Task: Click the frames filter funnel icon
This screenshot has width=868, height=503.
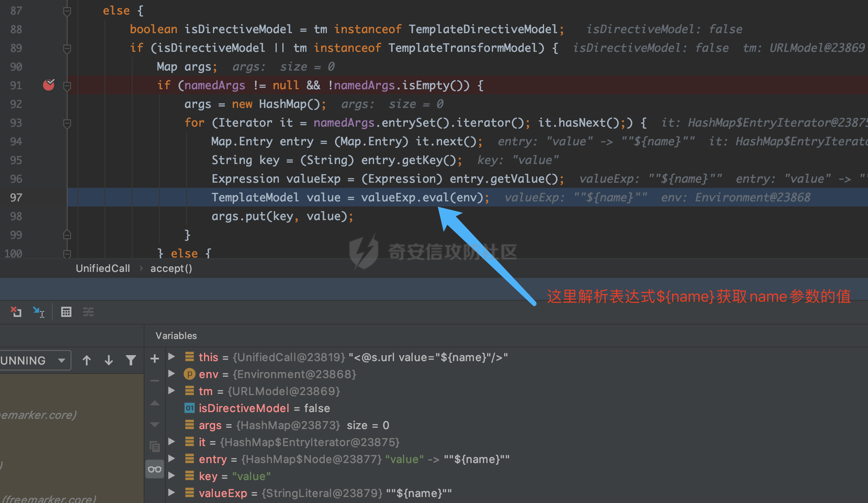Action: click(x=131, y=360)
